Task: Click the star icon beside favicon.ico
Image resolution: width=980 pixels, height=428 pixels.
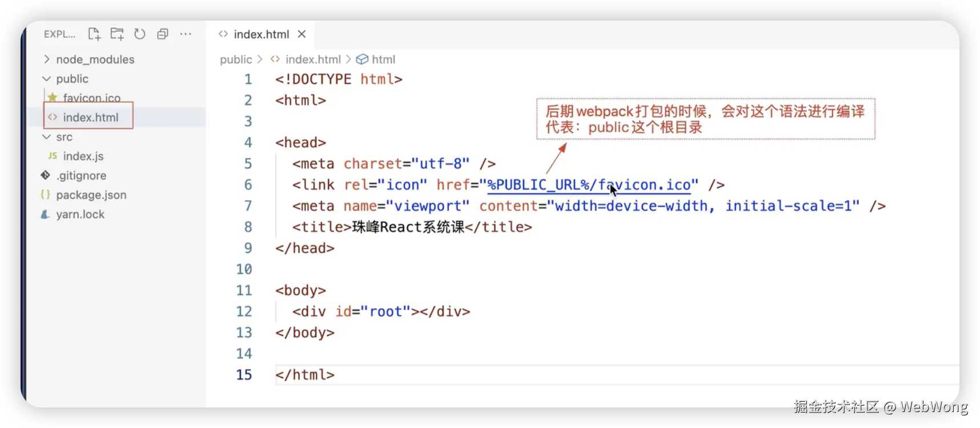Action: click(x=53, y=98)
